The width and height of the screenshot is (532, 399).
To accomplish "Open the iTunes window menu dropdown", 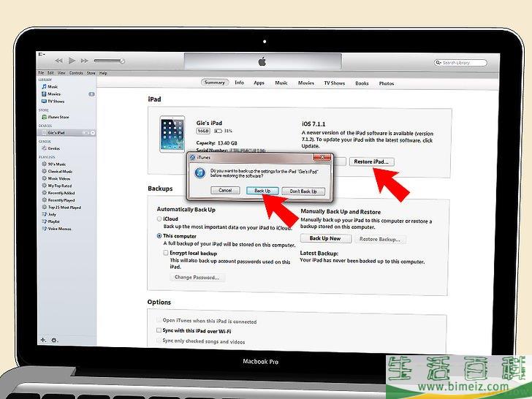I will point(42,54).
